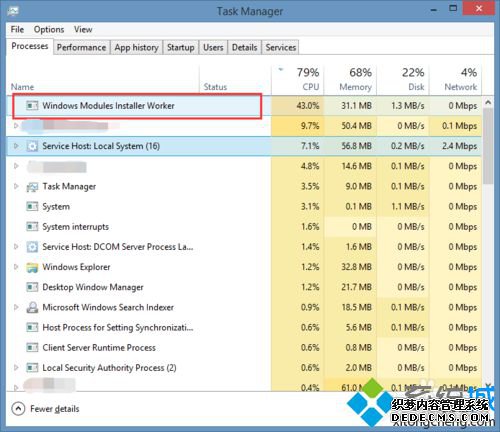Open the View menu

[83, 29]
